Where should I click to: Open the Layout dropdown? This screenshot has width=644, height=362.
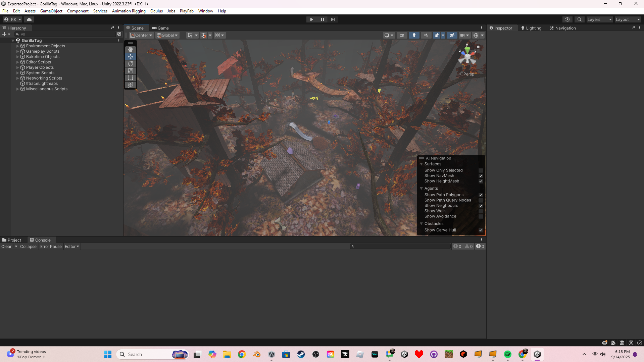point(628,19)
